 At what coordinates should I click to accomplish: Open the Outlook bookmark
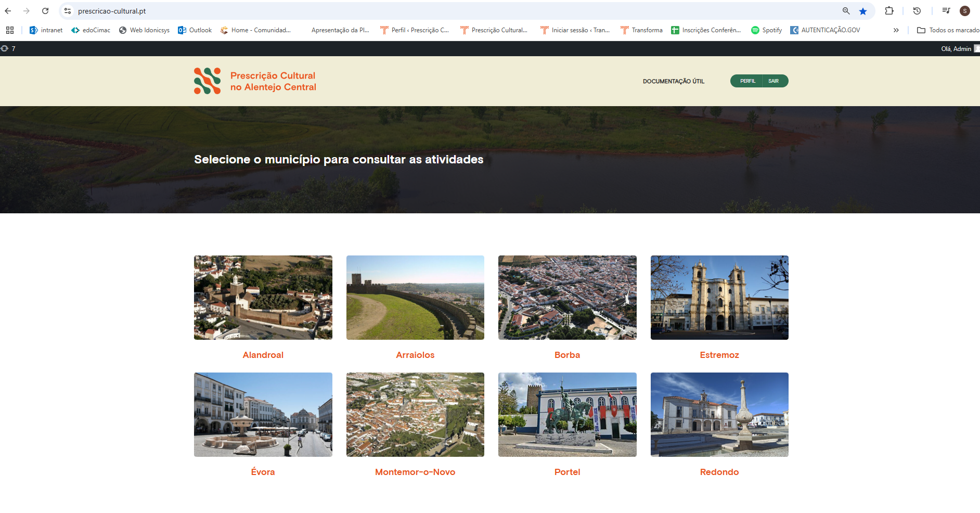tap(195, 30)
